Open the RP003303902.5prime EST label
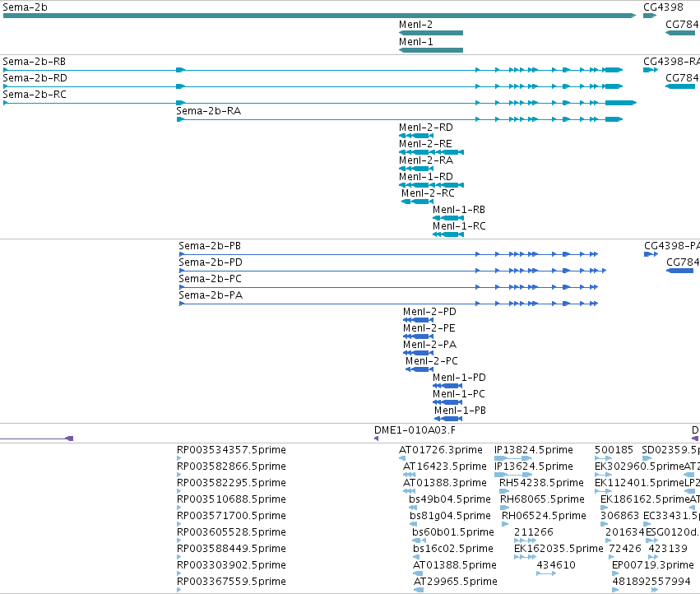 click(x=231, y=565)
